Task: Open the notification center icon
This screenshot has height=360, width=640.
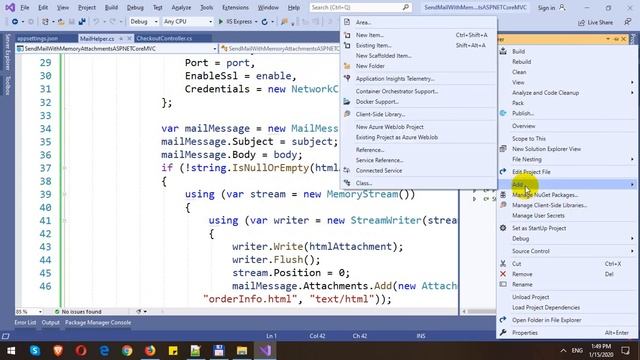Action: point(625,351)
